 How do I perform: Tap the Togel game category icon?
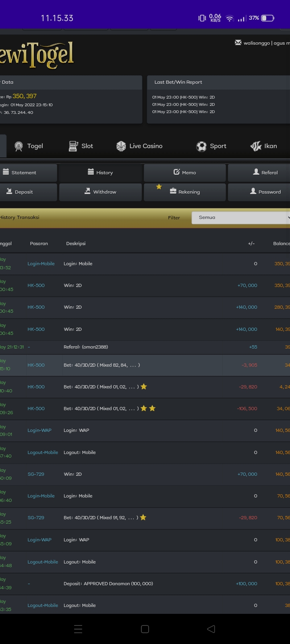pyautogui.click(x=19, y=147)
